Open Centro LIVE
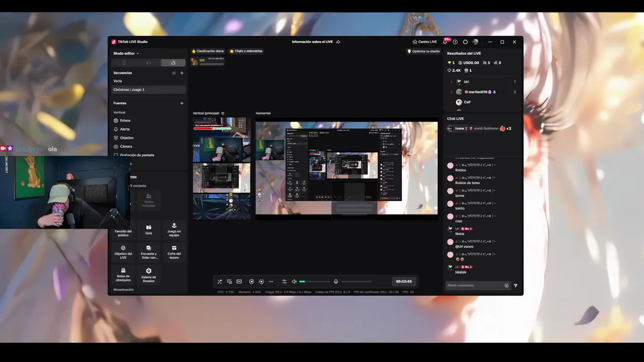This screenshot has height=362, width=644. (x=425, y=42)
